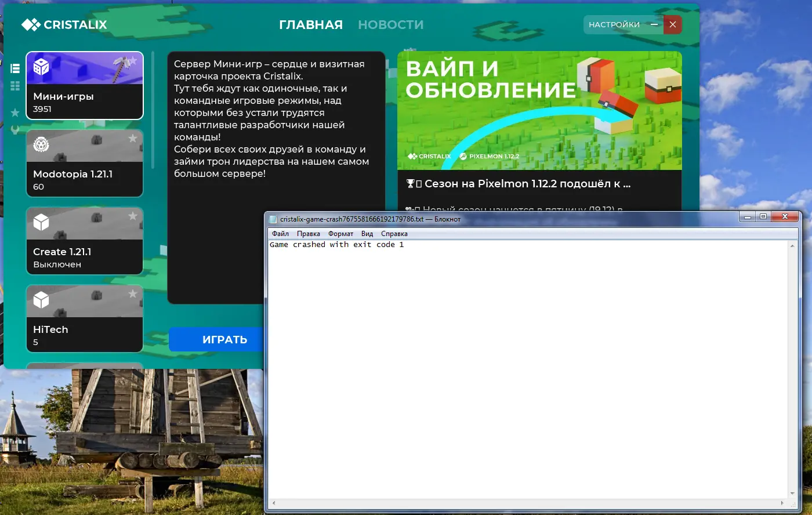Click the gear icon on Modotopia card
Viewport: 812px width, 515px height.
coord(41,145)
